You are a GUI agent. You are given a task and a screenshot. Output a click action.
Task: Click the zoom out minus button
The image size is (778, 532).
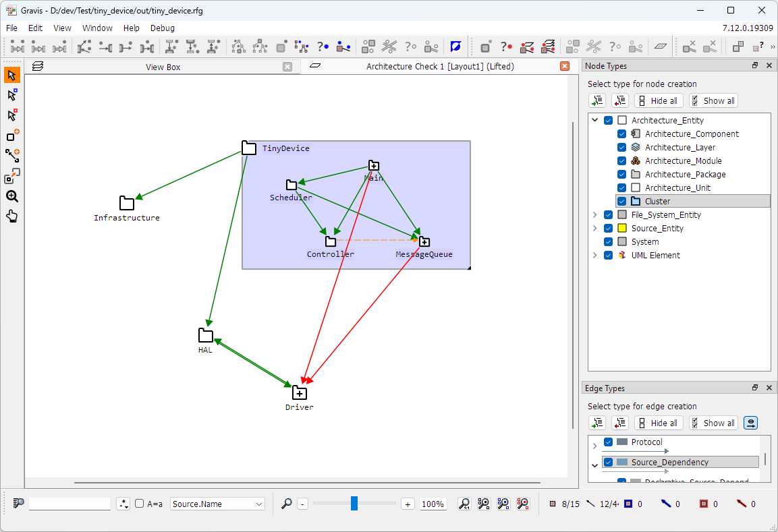(303, 504)
